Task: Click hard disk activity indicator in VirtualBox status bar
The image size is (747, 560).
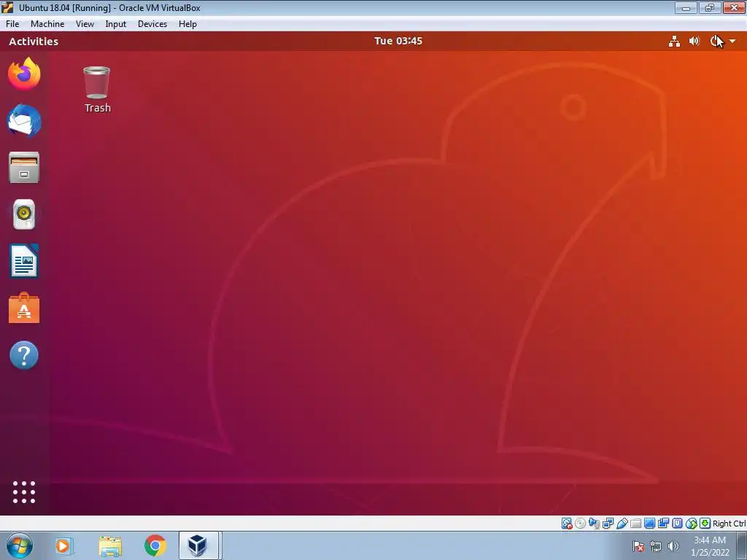Action: pyautogui.click(x=566, y=524)
